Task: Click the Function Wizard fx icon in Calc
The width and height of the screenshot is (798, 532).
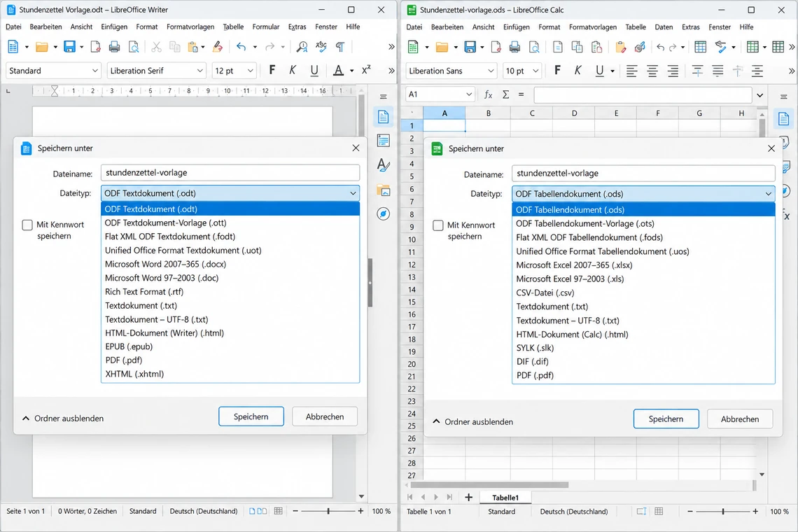Action: (488, 94)
